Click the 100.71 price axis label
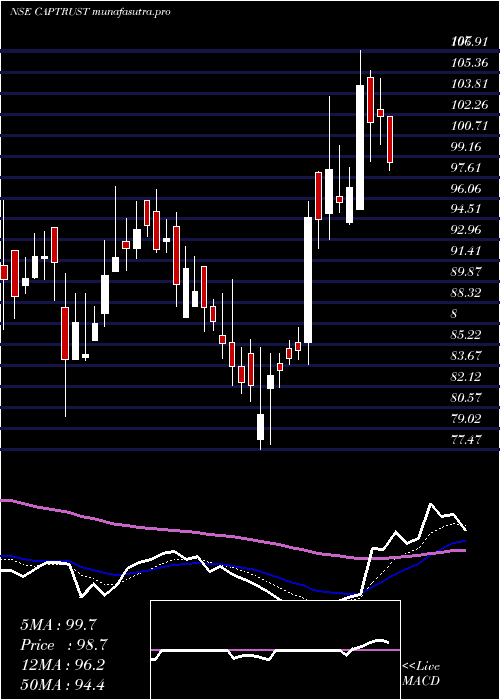The image size is (500, 700). click(x=469, y=126)
